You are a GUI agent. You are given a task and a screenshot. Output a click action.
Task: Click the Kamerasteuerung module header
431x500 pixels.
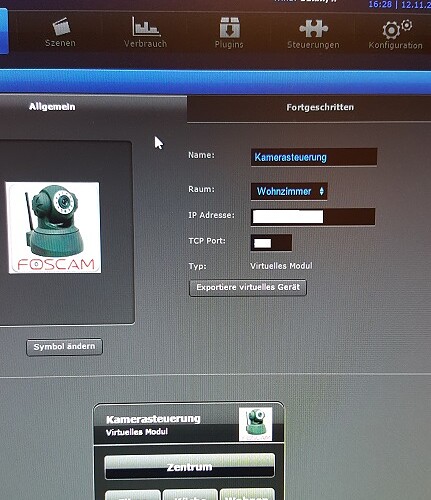(189, 424)
